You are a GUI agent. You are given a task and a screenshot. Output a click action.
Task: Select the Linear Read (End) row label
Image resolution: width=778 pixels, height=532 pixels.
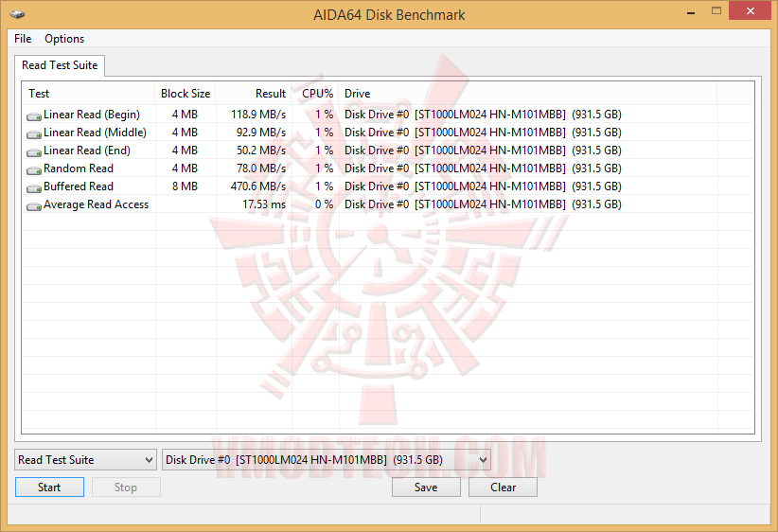point(87,151)
